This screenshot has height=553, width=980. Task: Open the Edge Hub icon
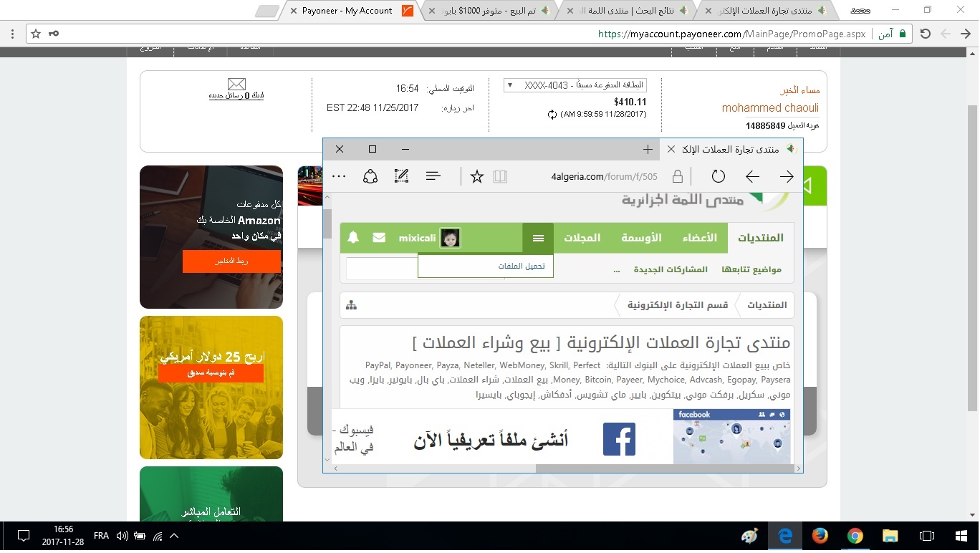coord(433,176)
